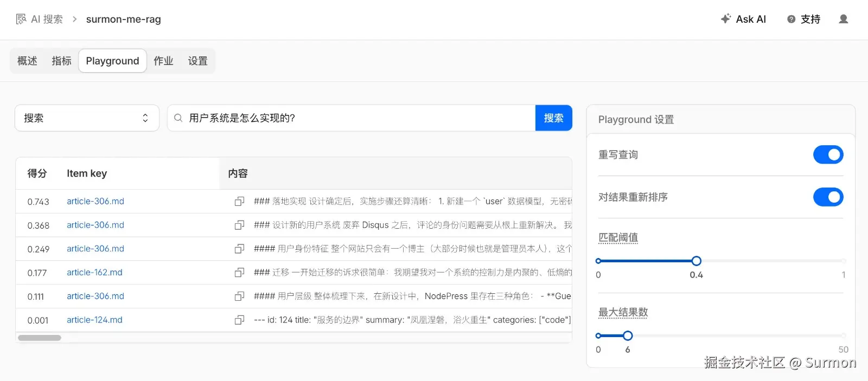Open the 作业 tab
This screenshot has width=868, height=381.
pyautogui.click(x=163, y=61)
